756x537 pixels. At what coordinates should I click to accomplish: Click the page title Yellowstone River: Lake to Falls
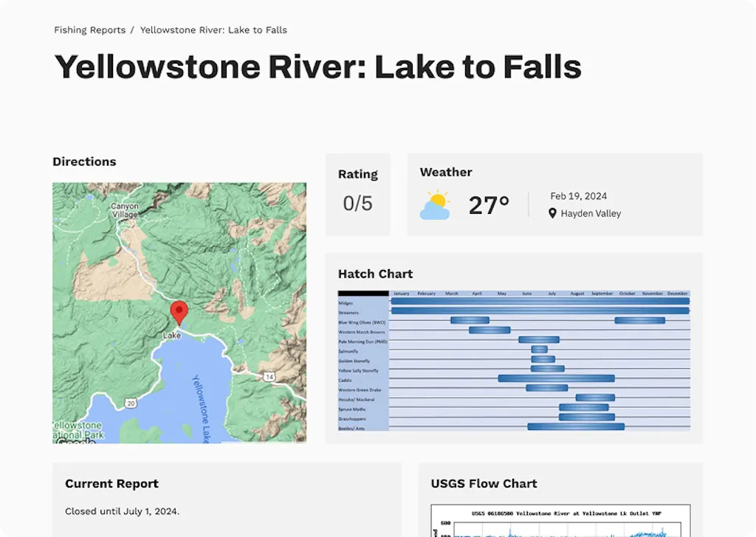[318, 66]
